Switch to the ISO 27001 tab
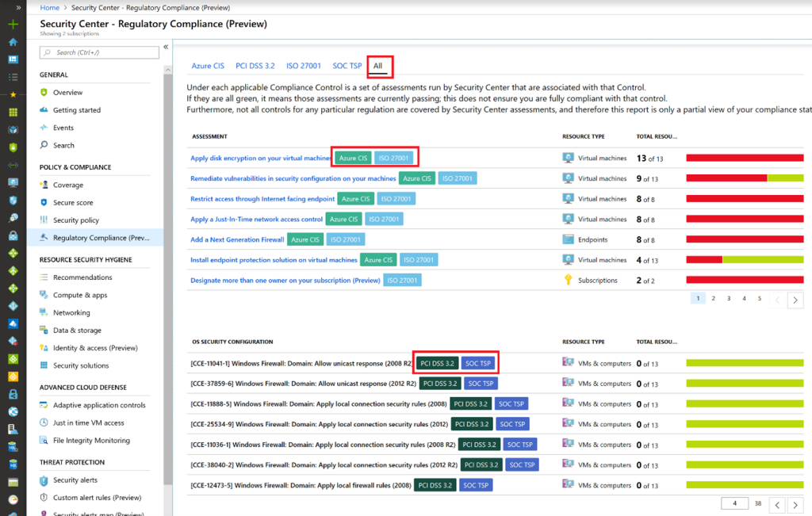The image size is (812, 516). [304, 66]
